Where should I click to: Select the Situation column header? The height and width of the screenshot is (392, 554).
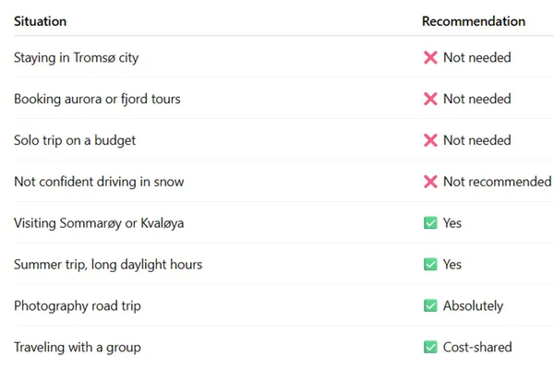click(x=40, y=21)
